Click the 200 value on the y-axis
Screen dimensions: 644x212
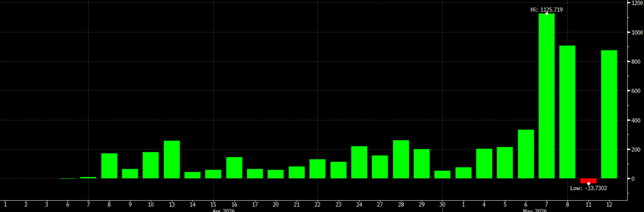pos(636,149)
